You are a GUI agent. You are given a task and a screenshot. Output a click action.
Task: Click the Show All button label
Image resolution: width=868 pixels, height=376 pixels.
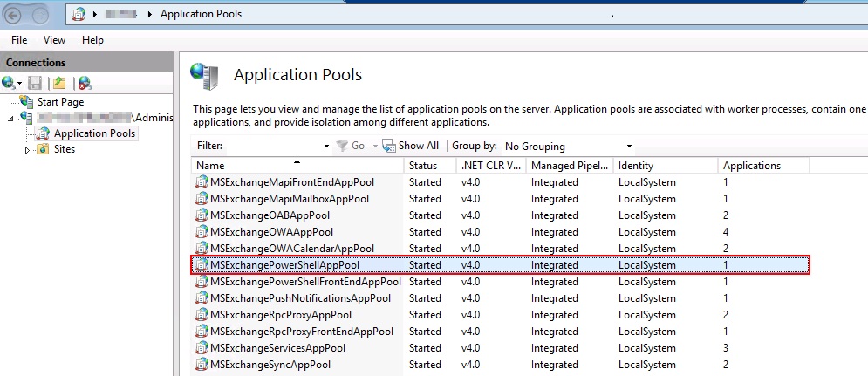[x=419, y=146]
